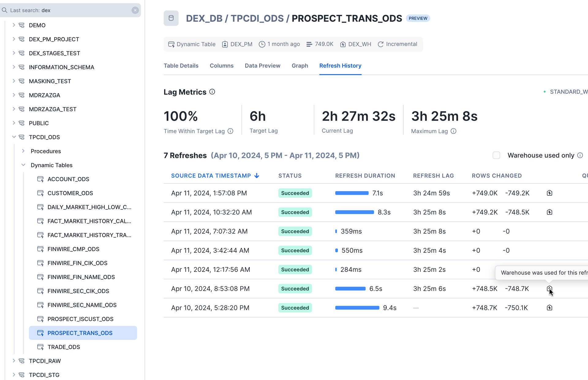The height and width of the screenshot is (380, 588).
Task: Expand the DEMO database
Action: (14, 25)
